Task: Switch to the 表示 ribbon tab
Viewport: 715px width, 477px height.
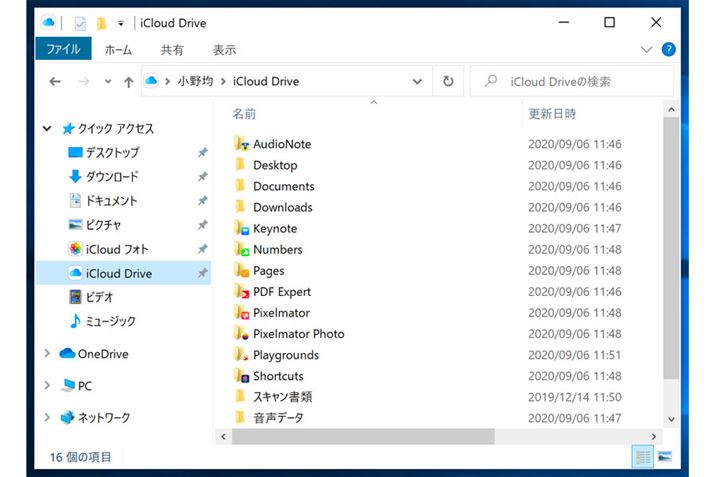Action: 225,49
